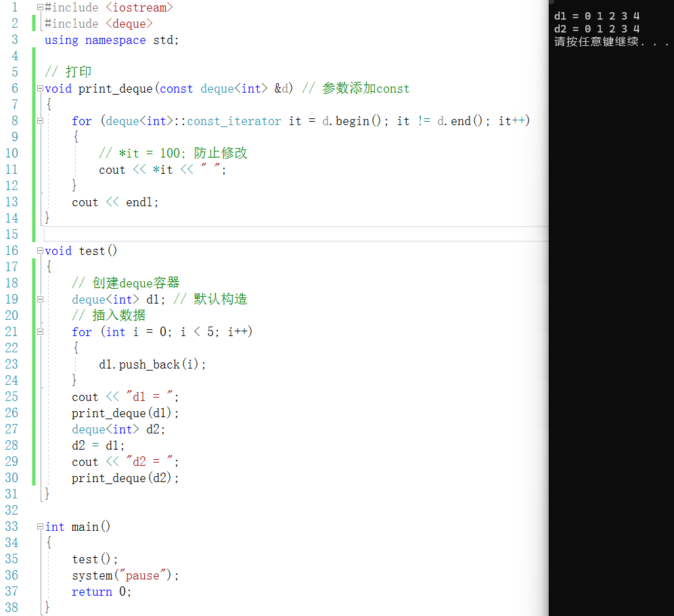
Task: Click 'cout << endl;' on line 13
Action: point(115,202)
